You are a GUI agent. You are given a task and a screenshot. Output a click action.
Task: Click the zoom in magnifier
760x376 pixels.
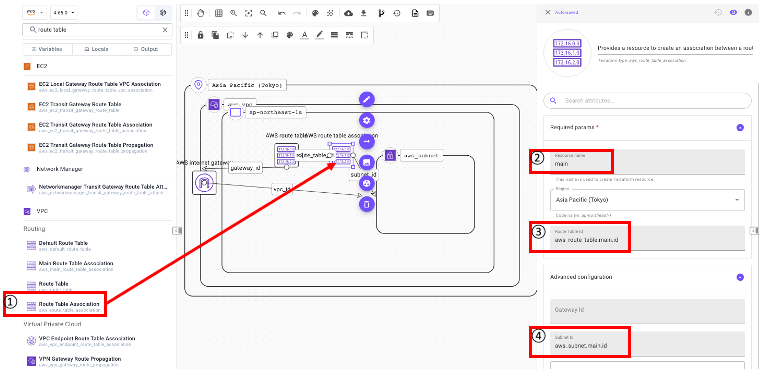click(x=234, y=14)
